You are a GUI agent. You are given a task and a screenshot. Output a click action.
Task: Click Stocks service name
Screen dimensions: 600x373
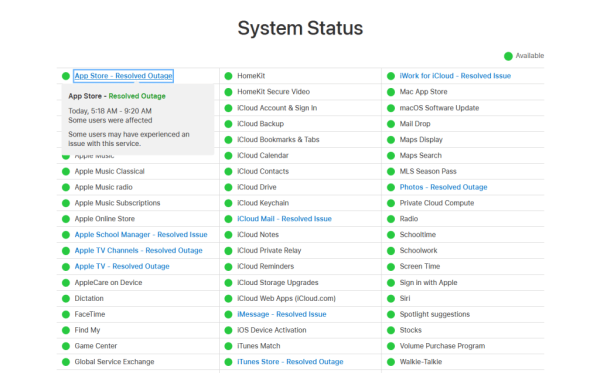411,330
